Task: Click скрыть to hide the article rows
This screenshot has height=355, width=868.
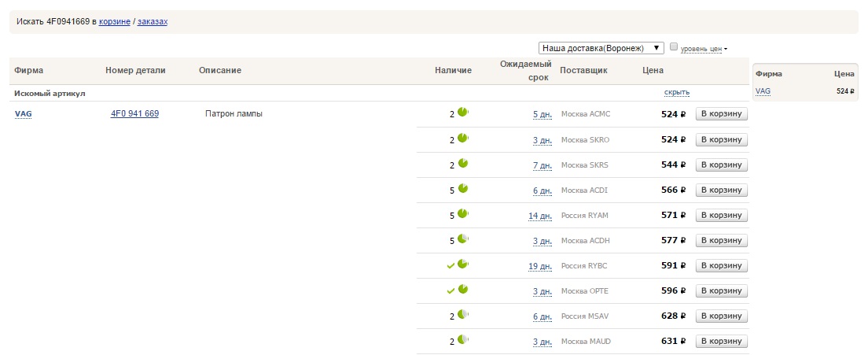Action: pos(676,92)
